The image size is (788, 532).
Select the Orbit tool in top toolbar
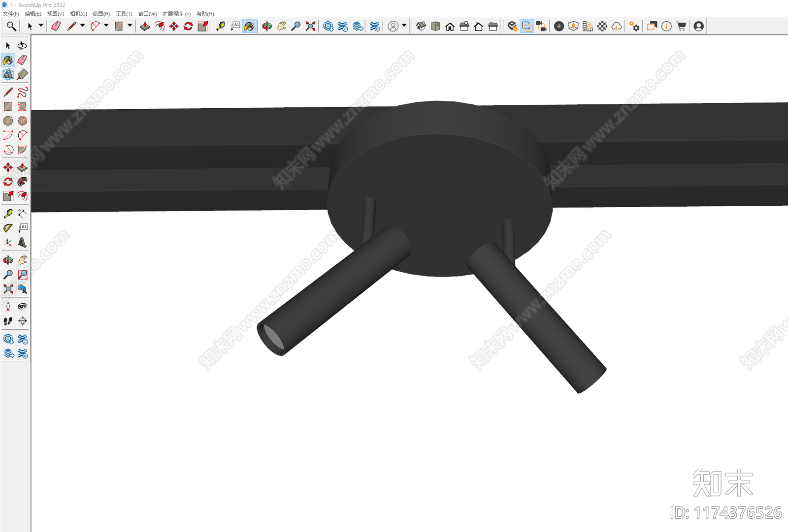pos(267,26)
